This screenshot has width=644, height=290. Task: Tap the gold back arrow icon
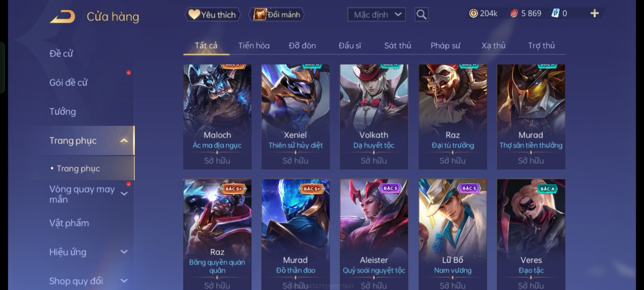[63, 17]
